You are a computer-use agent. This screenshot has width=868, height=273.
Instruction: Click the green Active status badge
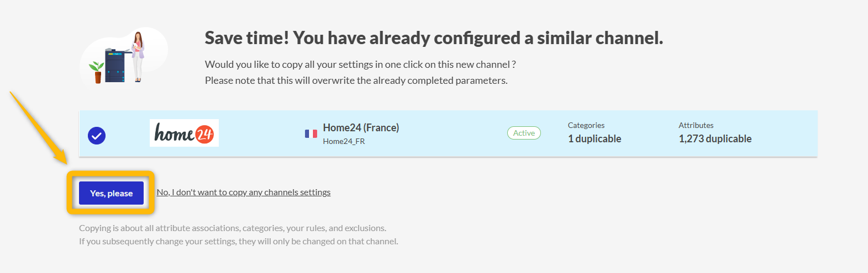(524, 133)
